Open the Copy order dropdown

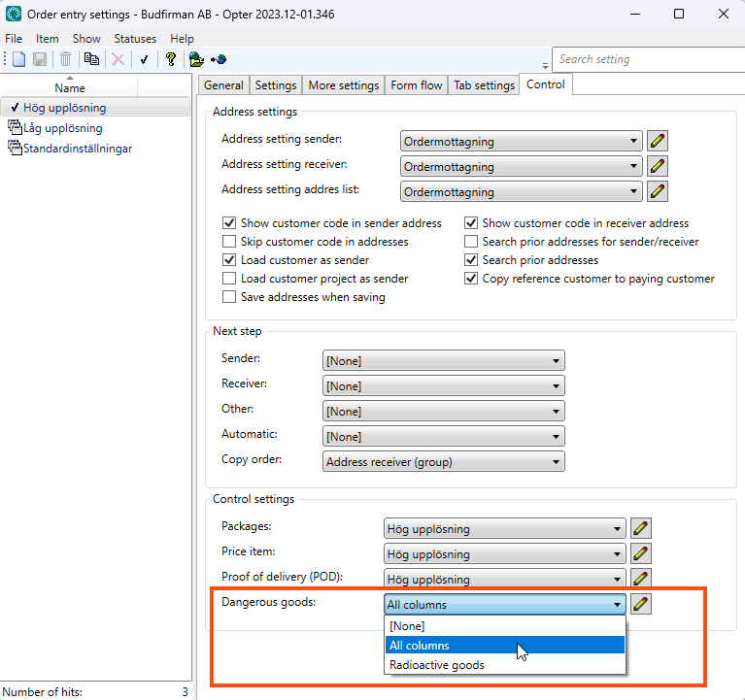point(443,462)
